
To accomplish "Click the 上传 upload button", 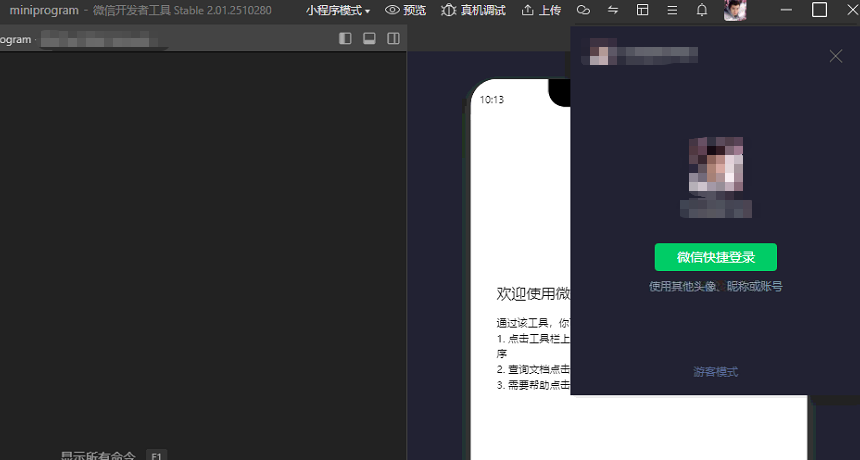I will tap(541, 10).
